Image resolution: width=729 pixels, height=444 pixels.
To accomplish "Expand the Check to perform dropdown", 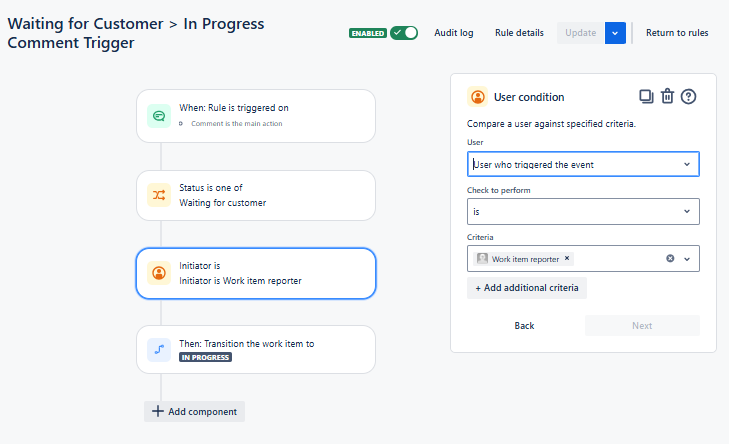I will (x=583, y=212).
